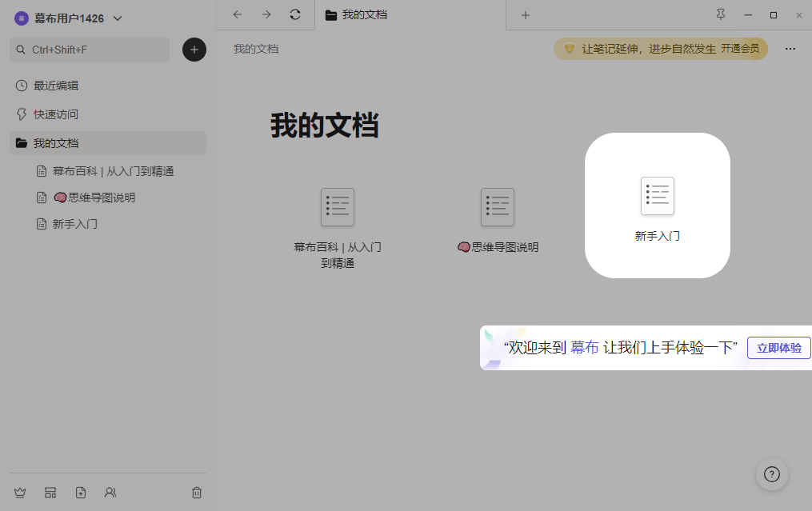Click the black plus create button

[x=194, y=50]
